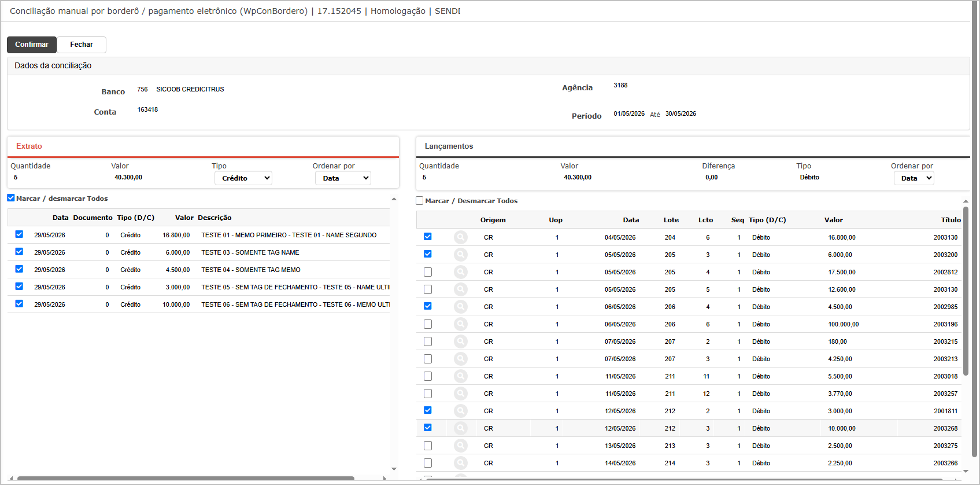The image size is (980, 485).
Task: Open Extrato 'Ordenar por' Data dropdown
Action: point(343,178)
